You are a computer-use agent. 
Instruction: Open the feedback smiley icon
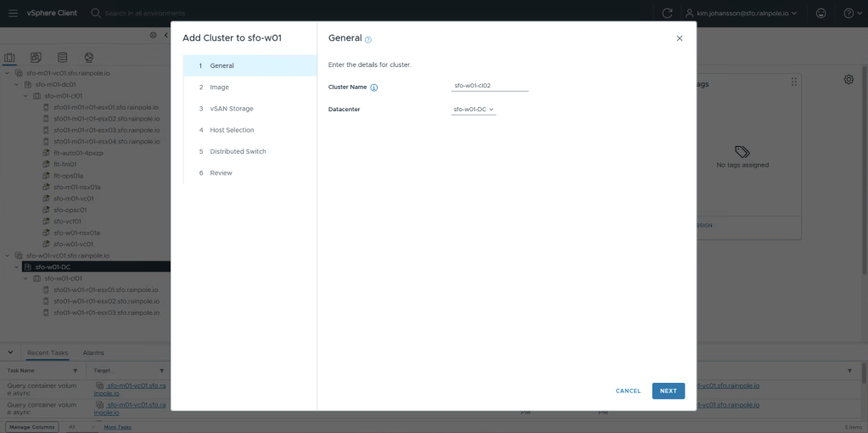coord(820,14)
